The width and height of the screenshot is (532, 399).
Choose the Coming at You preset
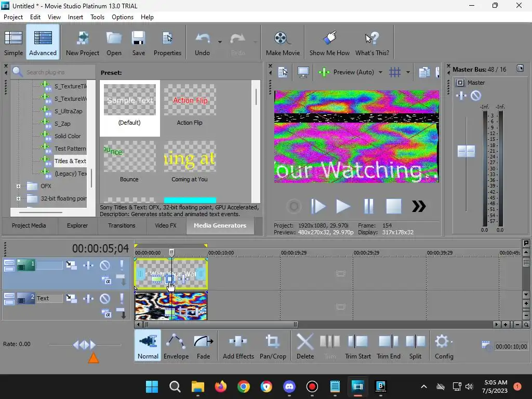coord(189,162)
